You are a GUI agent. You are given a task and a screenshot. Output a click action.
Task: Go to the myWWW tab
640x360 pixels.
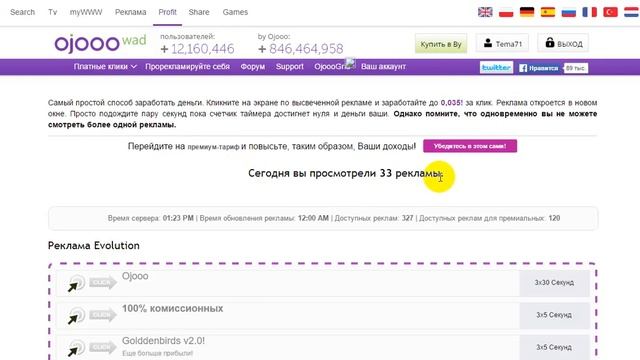86,12
